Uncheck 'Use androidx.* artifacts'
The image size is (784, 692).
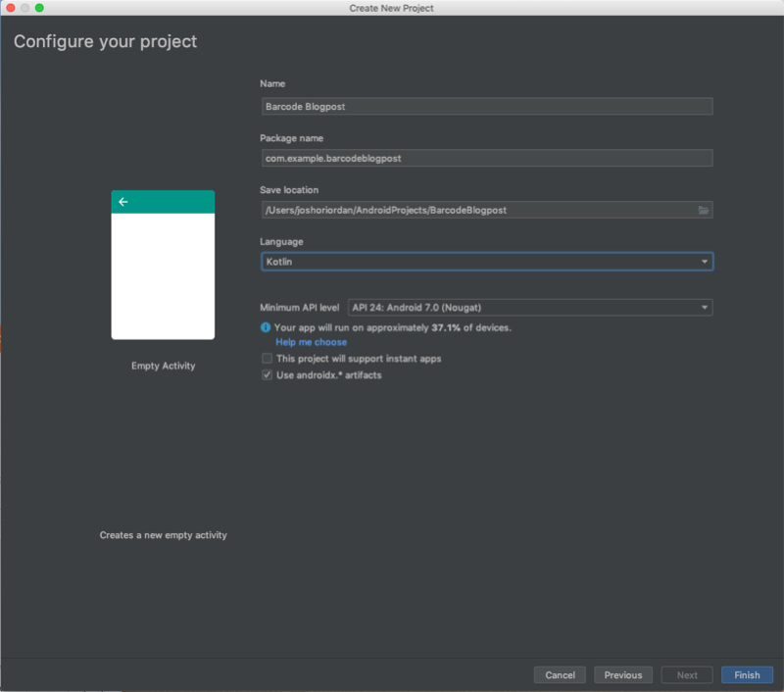pyautogui.click(x=267, y=374)
